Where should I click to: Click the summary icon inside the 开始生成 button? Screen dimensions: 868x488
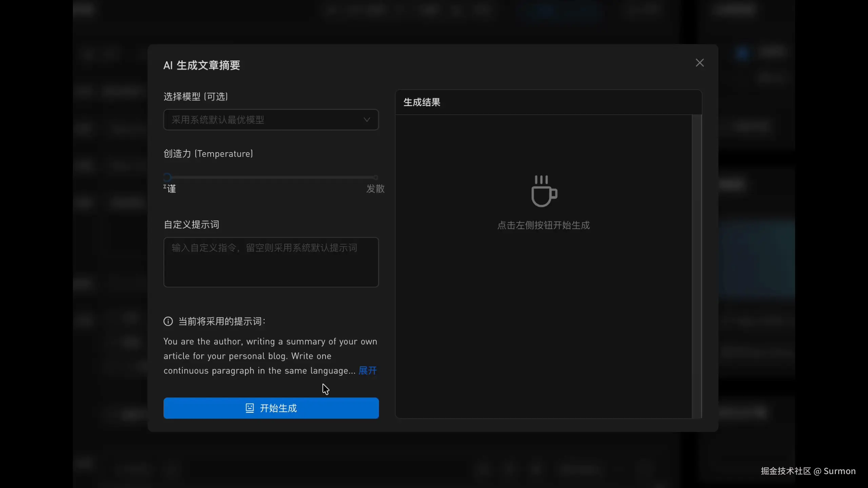click(249, 408)
